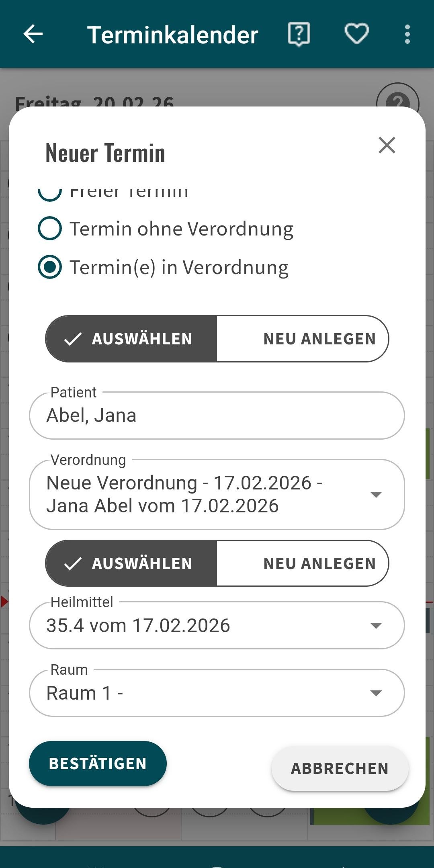Select Termin ohne Verordnung option

pyautogui.click(x=50, y=229)
